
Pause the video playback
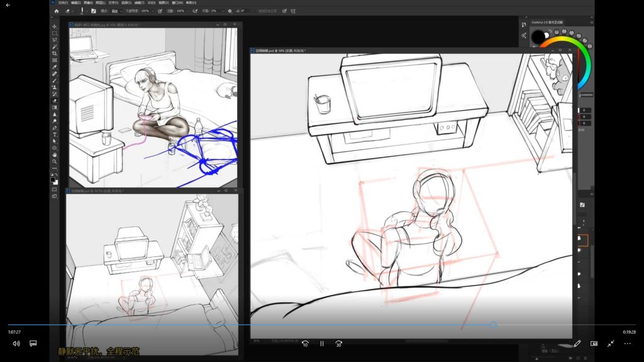(x=322, y=344)
